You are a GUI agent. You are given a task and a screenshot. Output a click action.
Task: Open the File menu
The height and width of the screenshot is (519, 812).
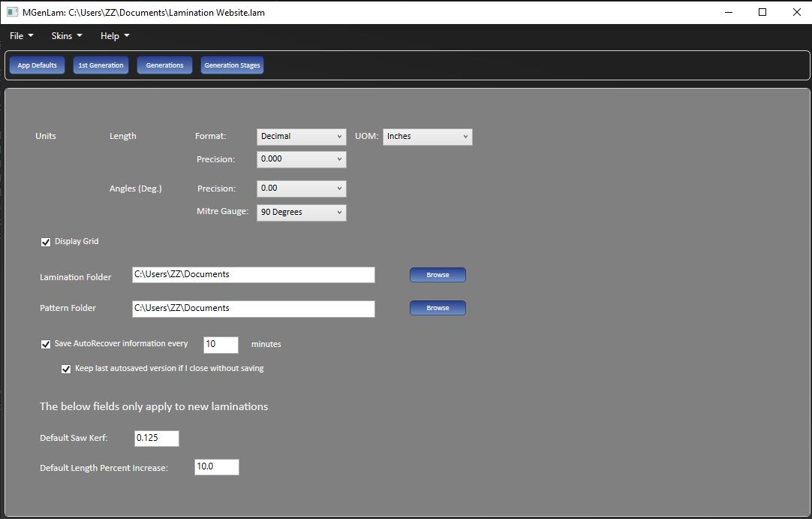click(21, 36)
